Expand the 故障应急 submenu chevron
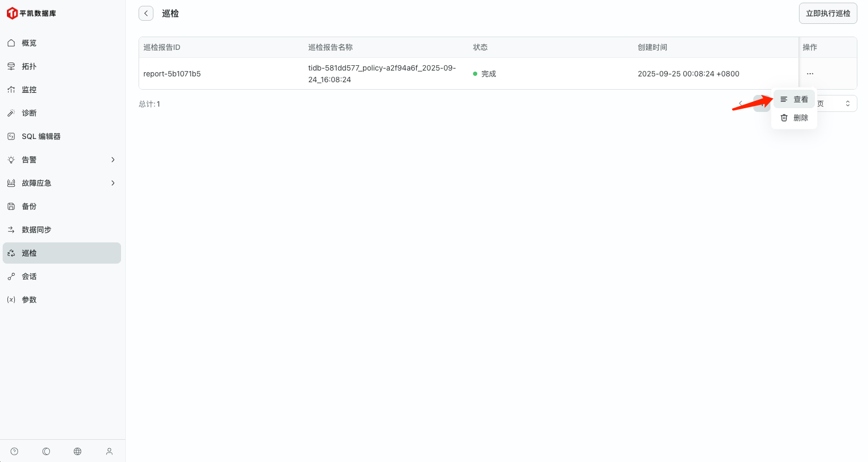The height and width of the screenshot is (462, 868). pos(113,183)
